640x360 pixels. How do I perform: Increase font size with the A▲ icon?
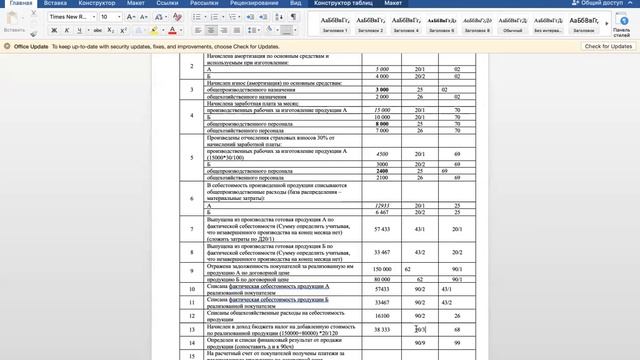pyautogui.click(x=130, y=17)
